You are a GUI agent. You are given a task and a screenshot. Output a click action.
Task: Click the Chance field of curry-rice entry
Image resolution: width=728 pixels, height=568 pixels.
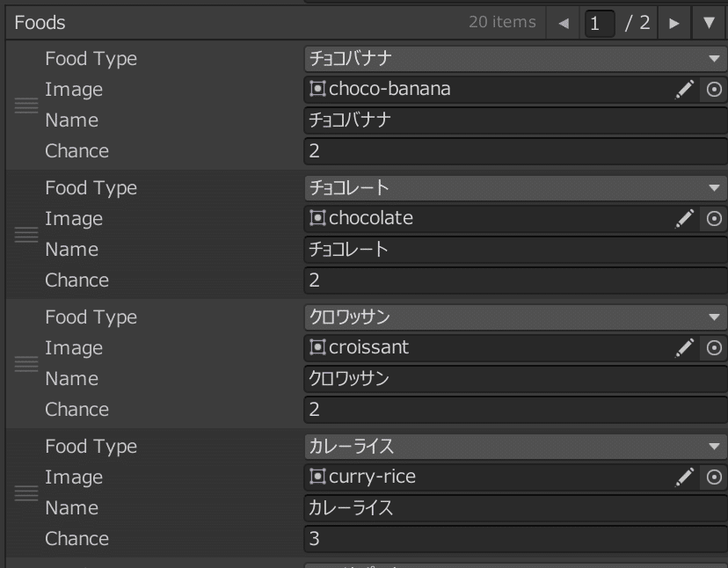click(514, 538)
